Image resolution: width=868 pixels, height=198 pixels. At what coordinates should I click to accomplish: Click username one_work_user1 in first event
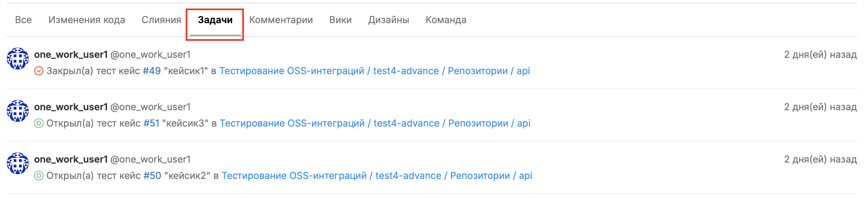[71, 55]
